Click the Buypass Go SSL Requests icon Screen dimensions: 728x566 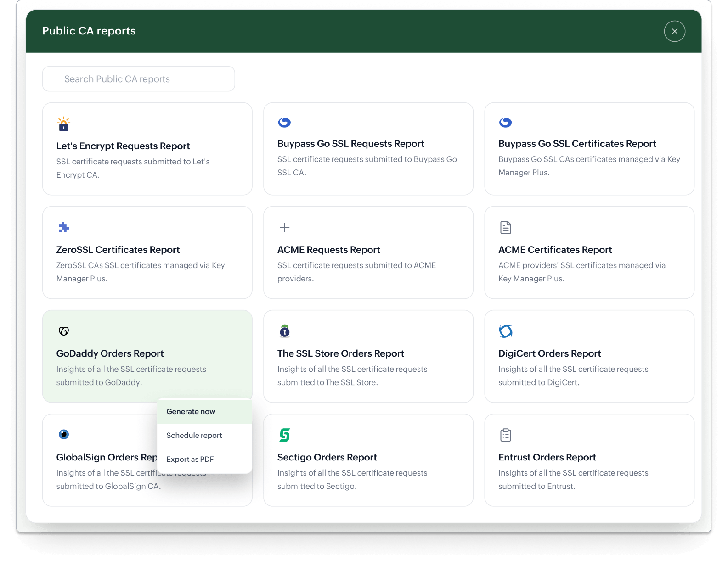coord(285,123)
